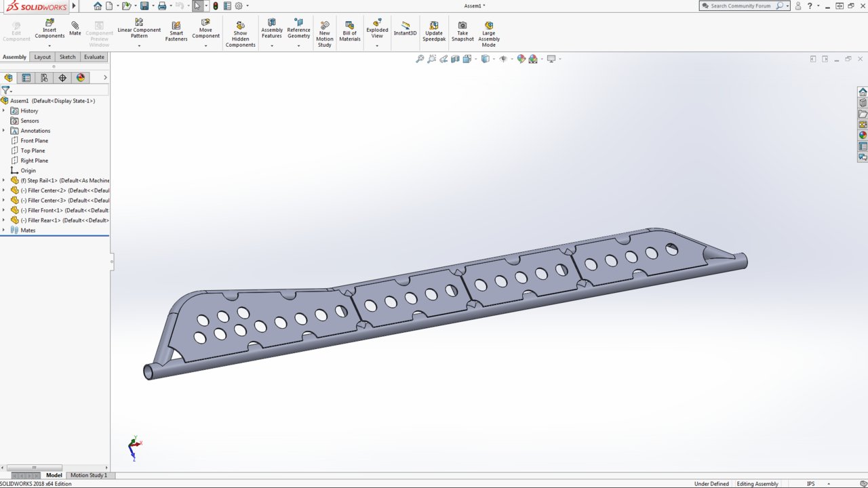The width and height of the screenshot is (868, 488).
Task: Click Zoom to Fit in view toolbar
Action: coord(420,59)
